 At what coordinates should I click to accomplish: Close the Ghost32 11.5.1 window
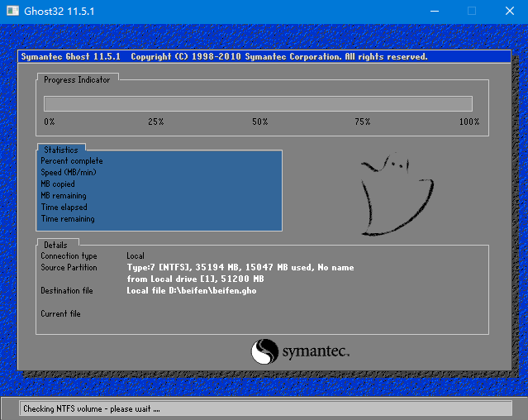tap(510, 11)
